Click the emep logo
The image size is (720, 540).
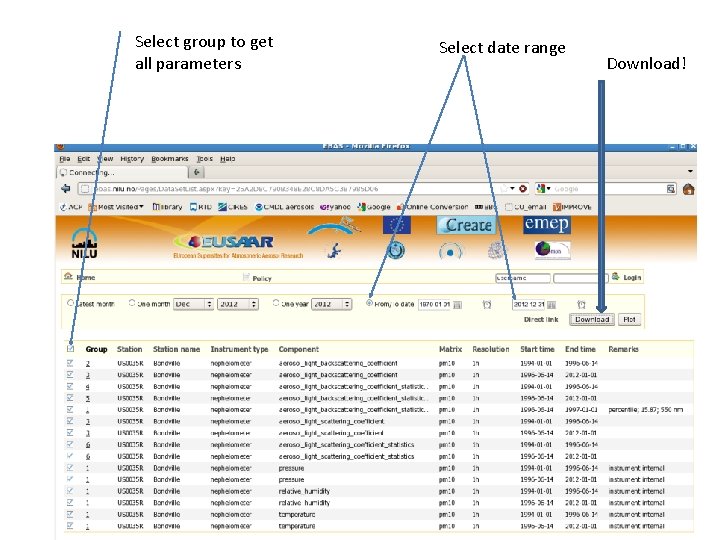tap(546, 224)
